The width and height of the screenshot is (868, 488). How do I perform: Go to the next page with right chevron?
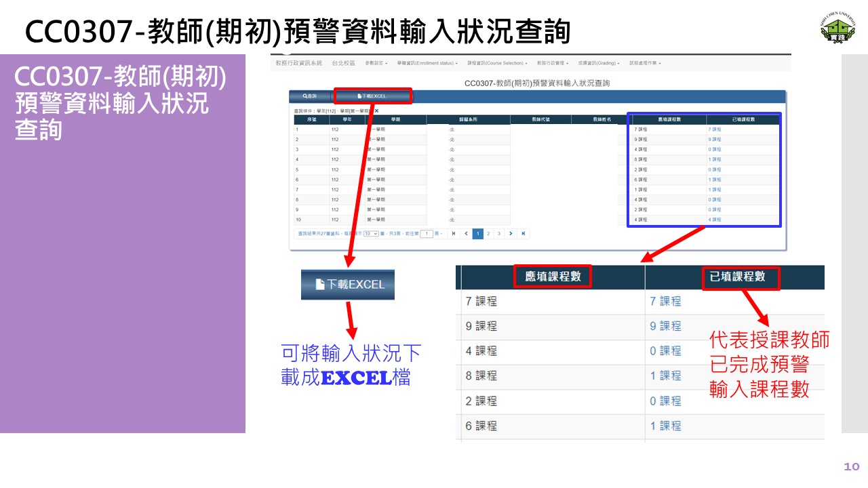pyautogui.click(x=511, y=234)
